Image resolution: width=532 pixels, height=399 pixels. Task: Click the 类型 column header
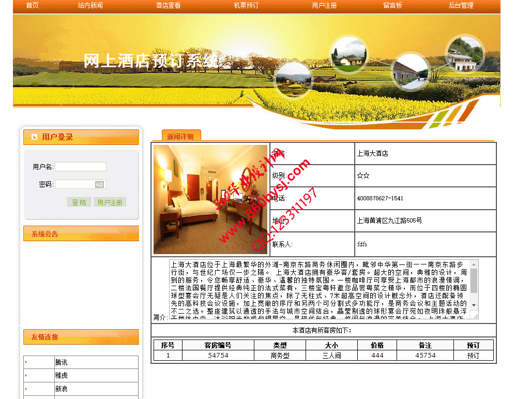pyautogui.click(x=280, y=345)
